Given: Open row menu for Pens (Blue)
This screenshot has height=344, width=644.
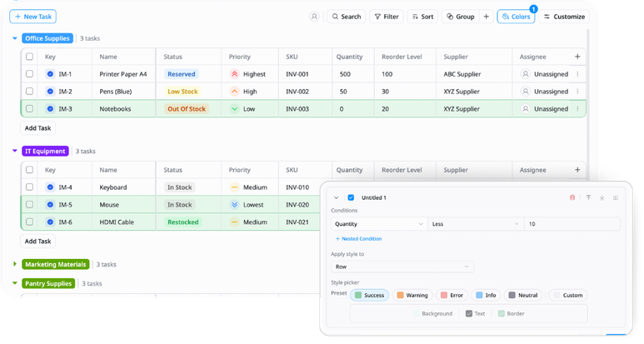Looking at the screenshot, I should pyautogui.click(x=577, y=91).
